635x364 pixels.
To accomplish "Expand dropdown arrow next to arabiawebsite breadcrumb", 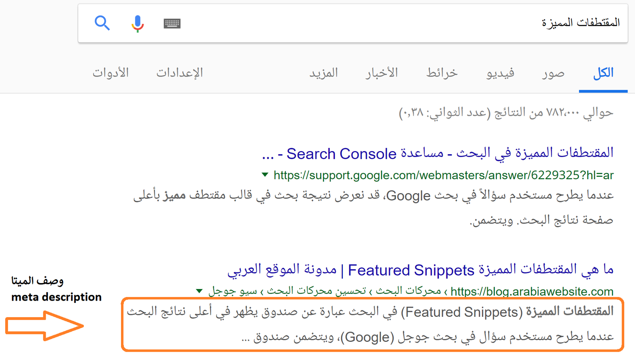I will [x=200, y=291].
